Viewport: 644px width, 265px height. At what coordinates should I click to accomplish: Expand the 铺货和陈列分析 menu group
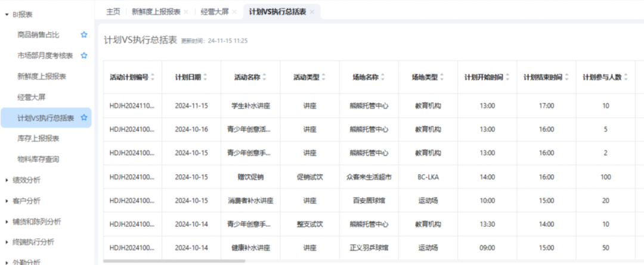(7, 222)
